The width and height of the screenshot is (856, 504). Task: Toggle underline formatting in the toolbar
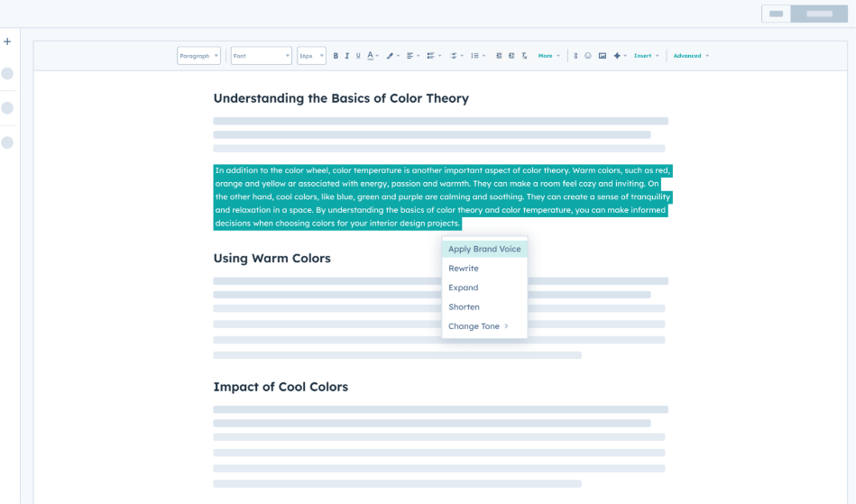click(358, 56)
